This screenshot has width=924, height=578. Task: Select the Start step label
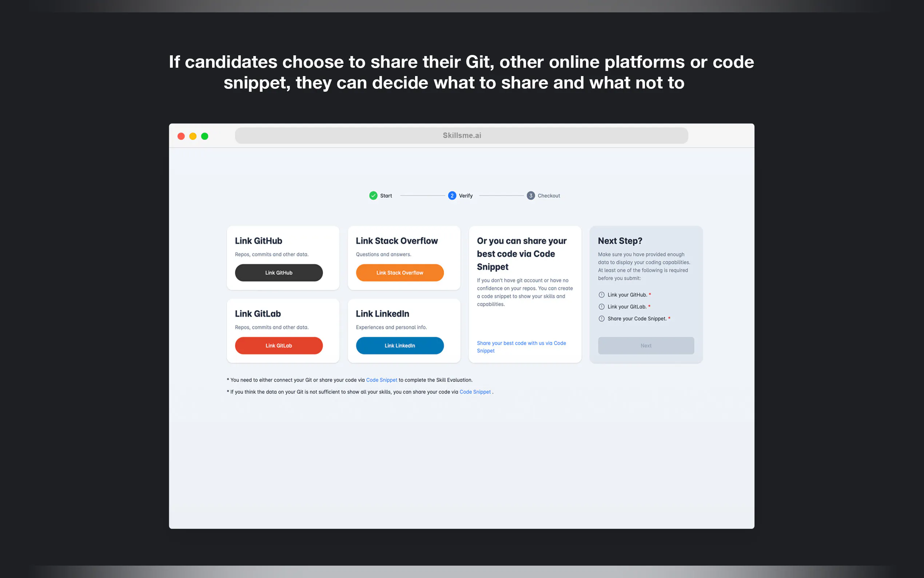tap(386, 196)
